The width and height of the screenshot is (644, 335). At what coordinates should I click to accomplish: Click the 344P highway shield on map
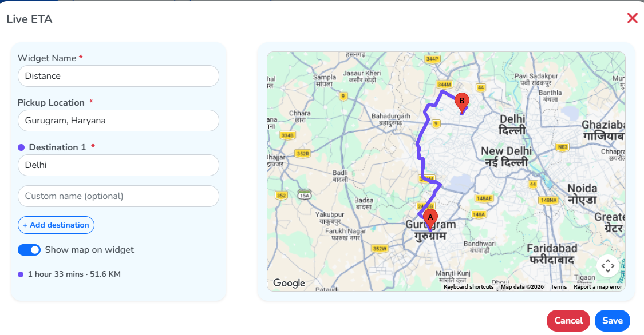pyautogui.click(x=432, y=59)
